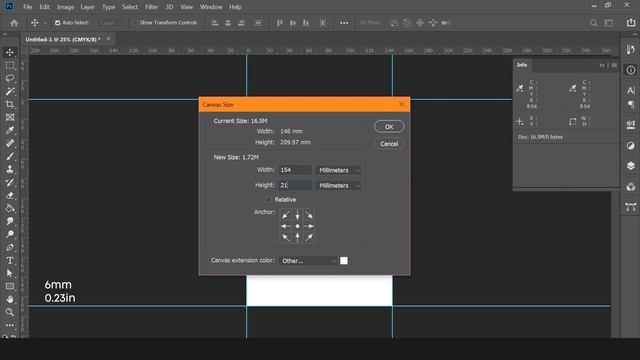Close the Untitled-1 document tab
This screenshot has height=360, width=640.
coord(109,39)
